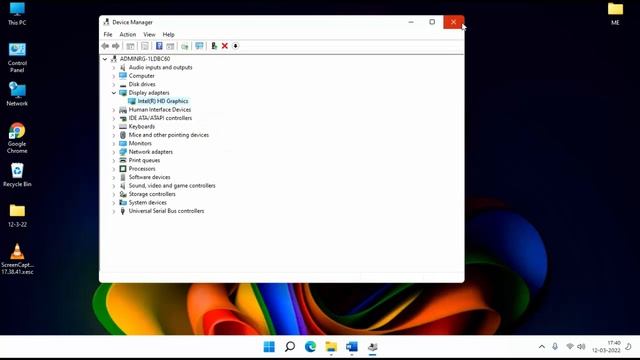The width and height of the screenshot is (640, 360).
Task: Collapse Display adapters category arrow
Action: pos(114,93)
